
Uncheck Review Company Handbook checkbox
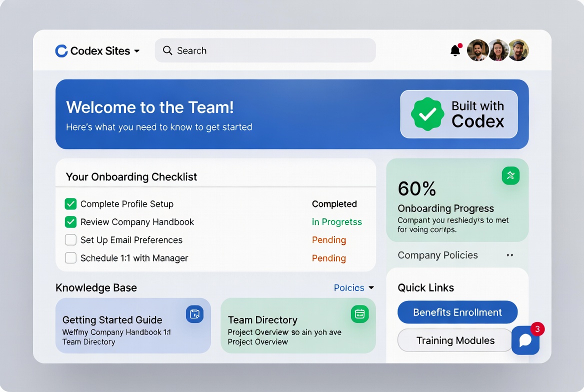pyautogui.click(x=71, y=222)
